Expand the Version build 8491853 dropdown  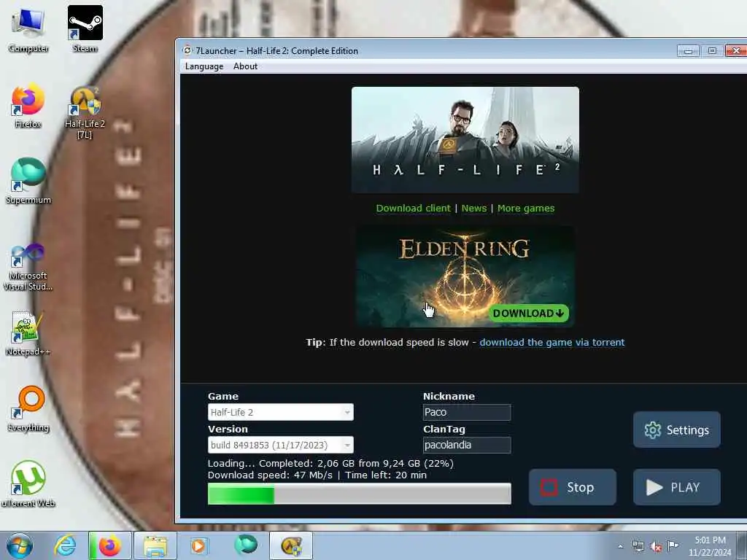click(x=281, y=446)
